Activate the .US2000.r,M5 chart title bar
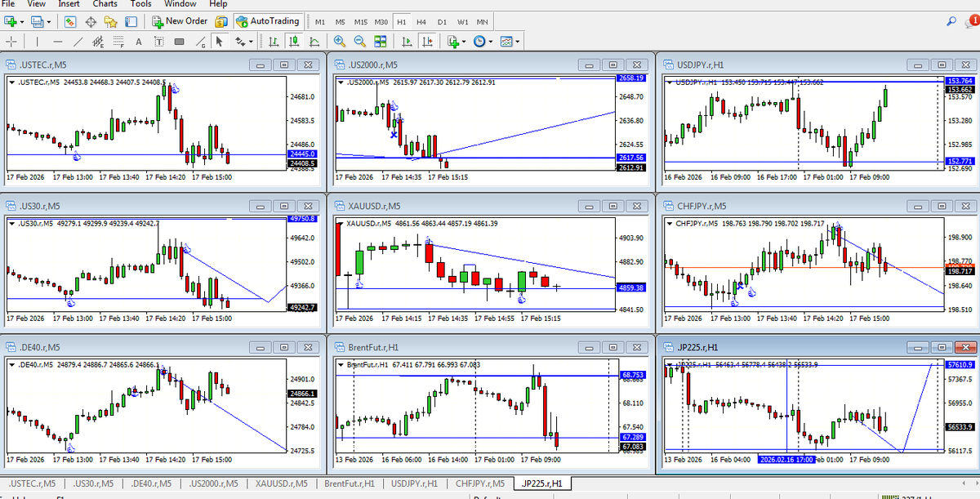 coord(490,65)
